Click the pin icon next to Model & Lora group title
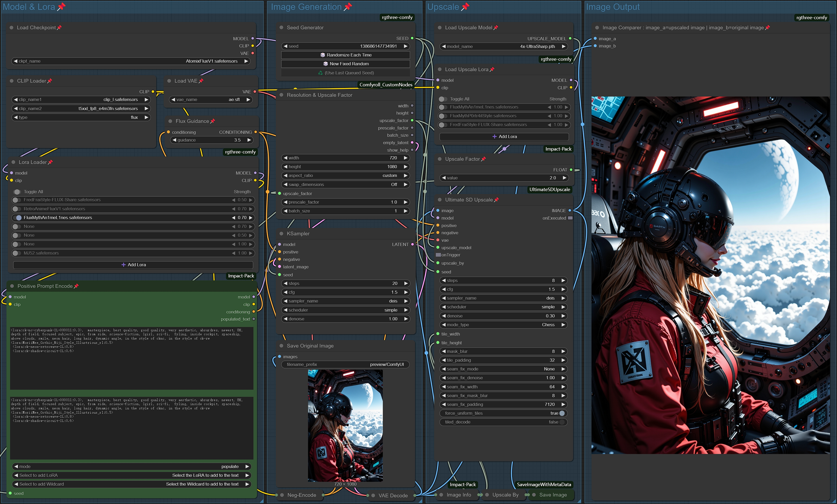 click(x=61, y=7)
